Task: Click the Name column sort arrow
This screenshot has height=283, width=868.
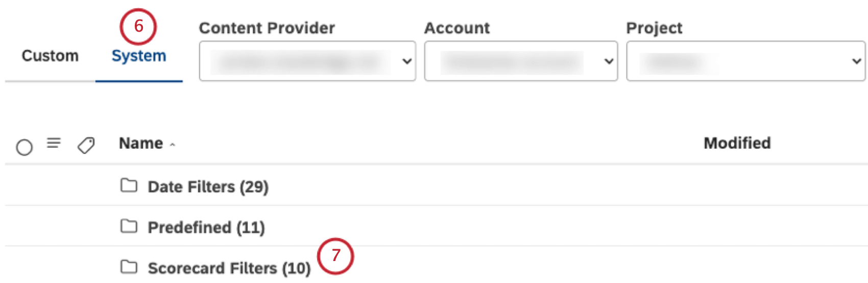Action: [173, 145]
